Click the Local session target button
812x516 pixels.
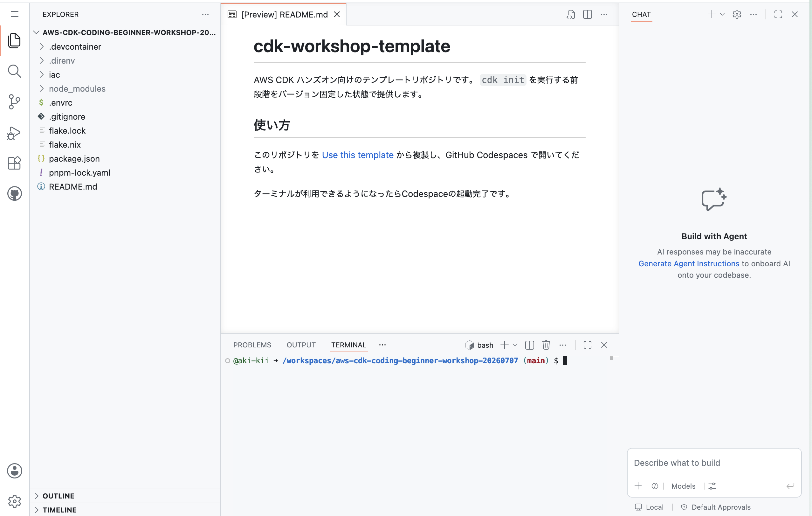click(x=649, y=507)
